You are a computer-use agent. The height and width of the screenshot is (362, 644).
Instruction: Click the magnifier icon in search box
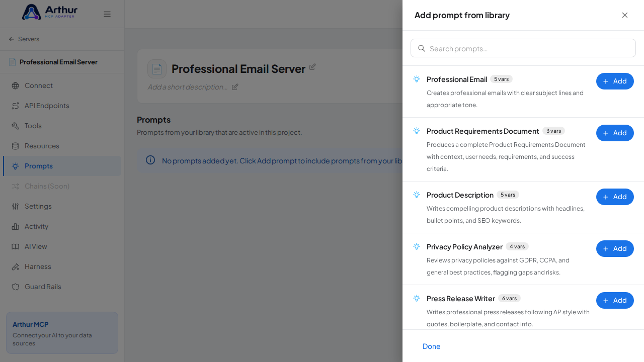point(422,48)
